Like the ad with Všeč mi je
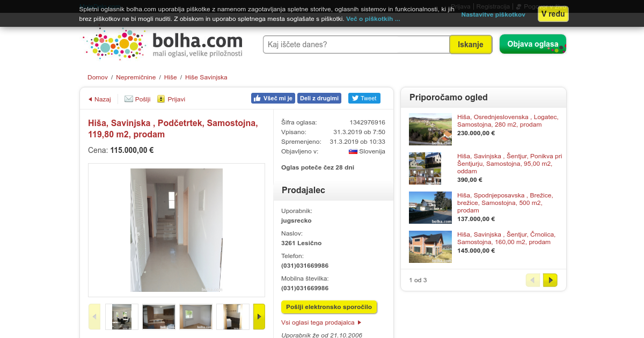Screen dimensions: 644x338 click(273, 98)
